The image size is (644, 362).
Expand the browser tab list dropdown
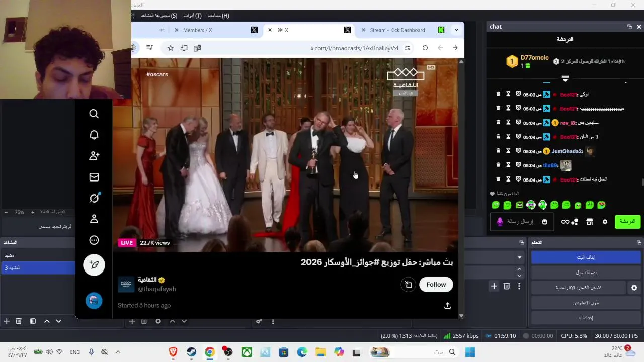[x=456, y=30]
